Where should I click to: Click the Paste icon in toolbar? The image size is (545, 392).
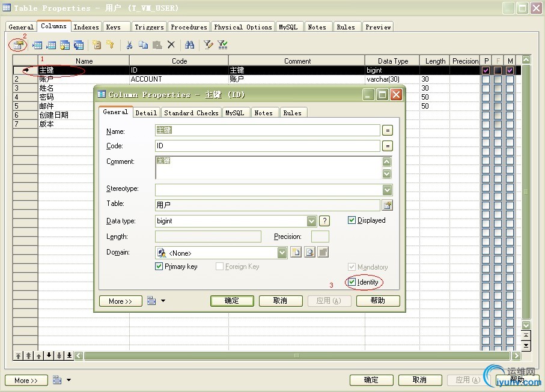[x=157, y=45]
